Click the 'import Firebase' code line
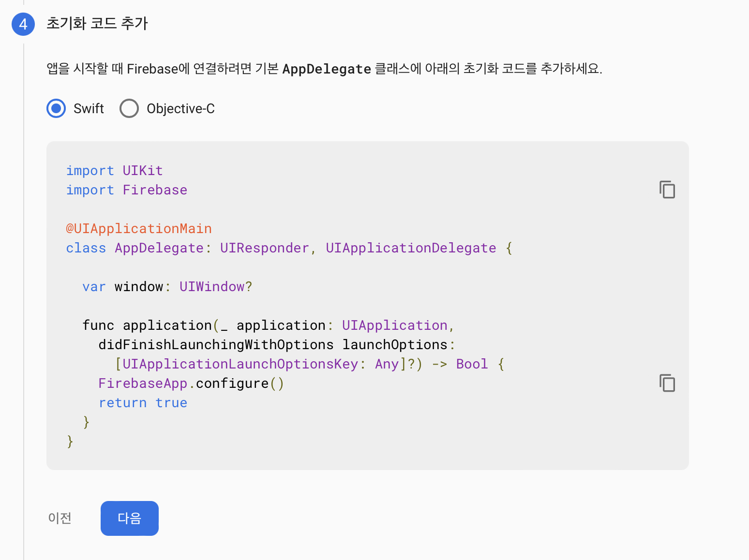Screen dimensions: 749x560 (126, 190)
